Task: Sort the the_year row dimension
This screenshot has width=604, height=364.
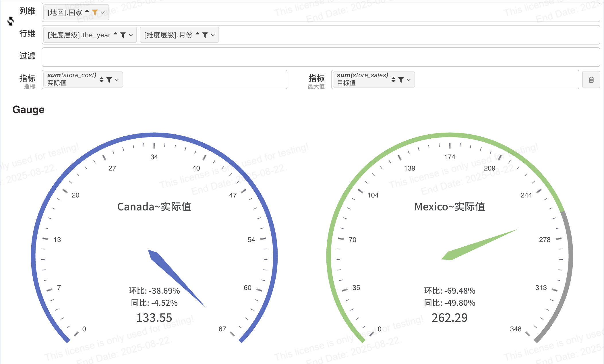Action: tap(115, 34)
